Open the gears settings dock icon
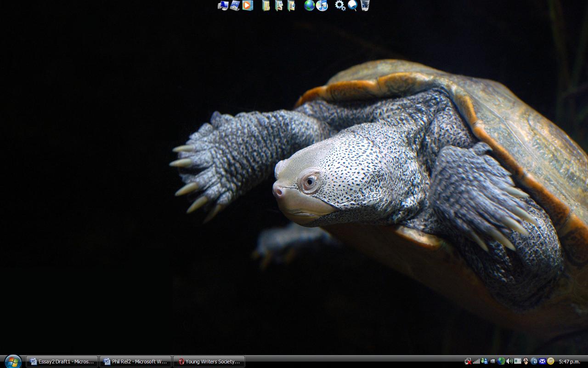The width and height of the screenshot is (588, 368). [340, 6]
